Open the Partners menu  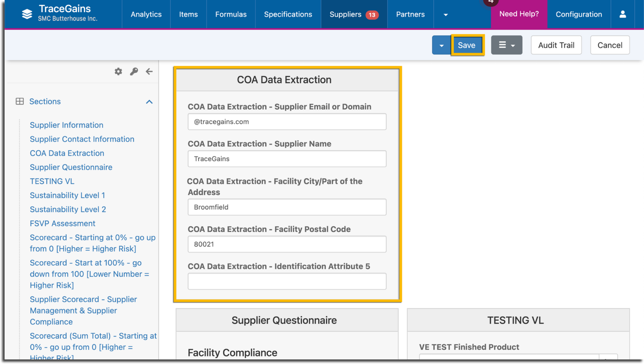(x=410, y=14)
